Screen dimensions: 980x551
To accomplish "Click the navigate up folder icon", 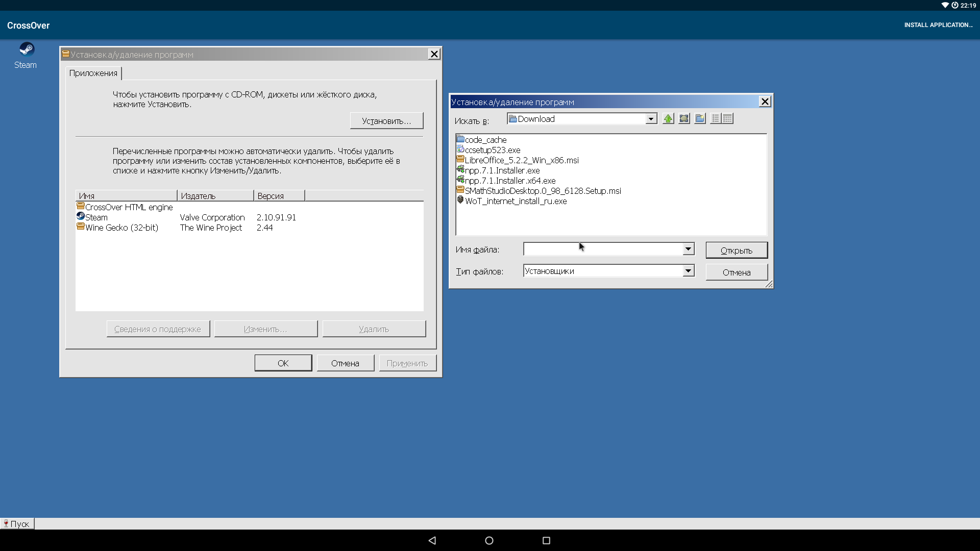I will click(x=667, y=118).
